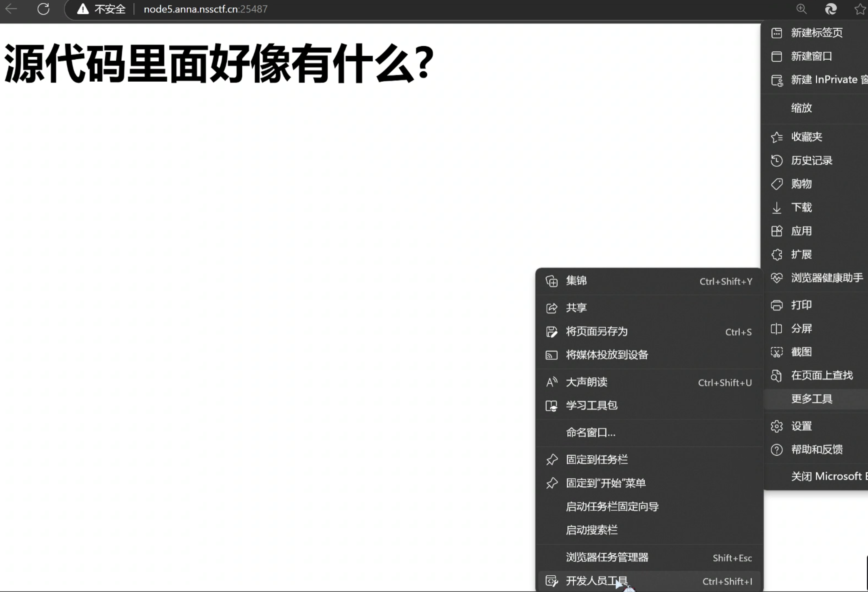The image size is (868, 592).
Task: Open 浏览器健康助手
Action: coord(815,278)
